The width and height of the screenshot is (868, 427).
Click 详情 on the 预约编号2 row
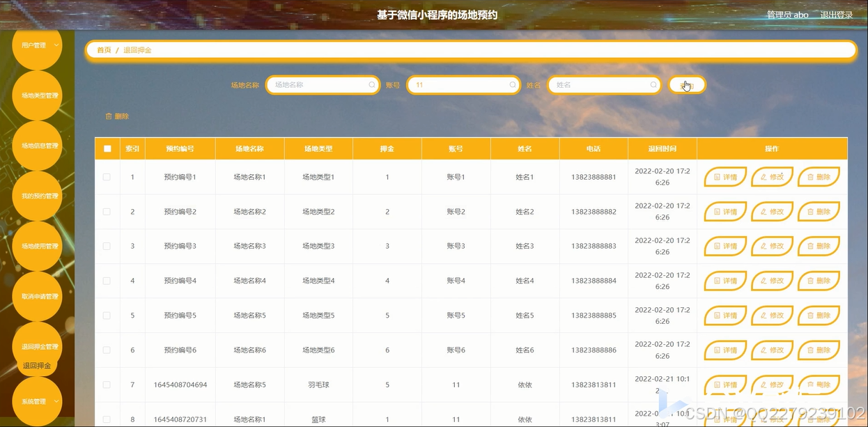(x=724, y=211)
